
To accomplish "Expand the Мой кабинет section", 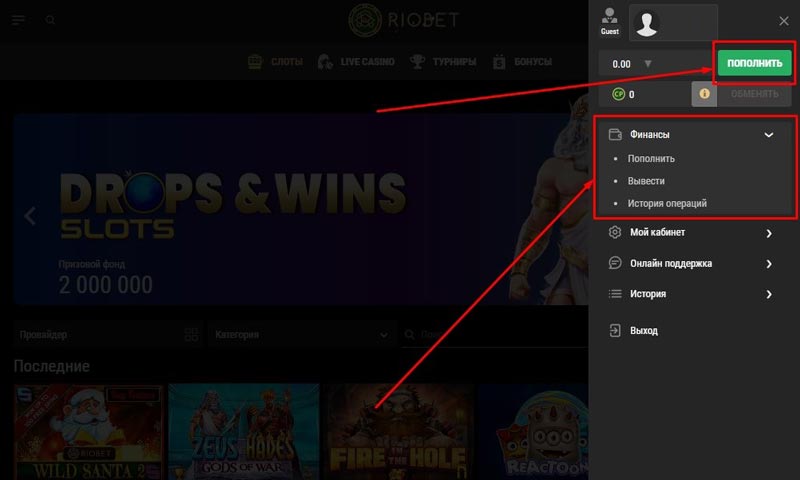I will point(768,233).
